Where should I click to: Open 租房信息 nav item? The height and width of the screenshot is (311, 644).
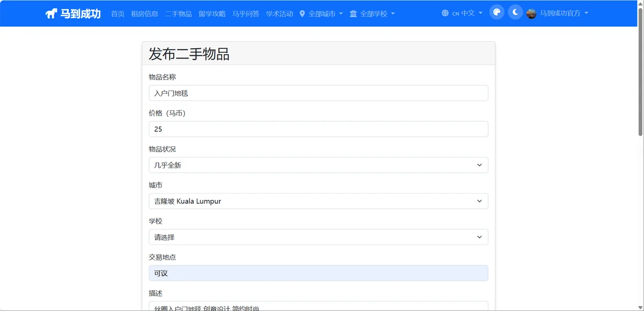coord(144,13)
